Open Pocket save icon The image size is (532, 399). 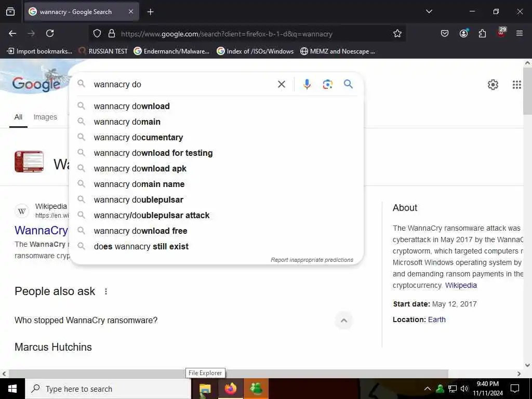click(445, 33)
